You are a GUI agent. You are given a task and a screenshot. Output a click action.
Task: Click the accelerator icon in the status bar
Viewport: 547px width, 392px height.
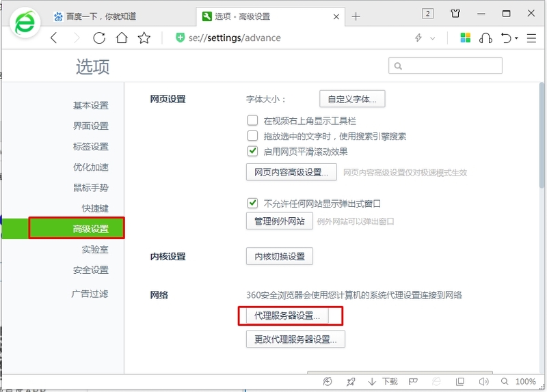[x=328, y=382]
